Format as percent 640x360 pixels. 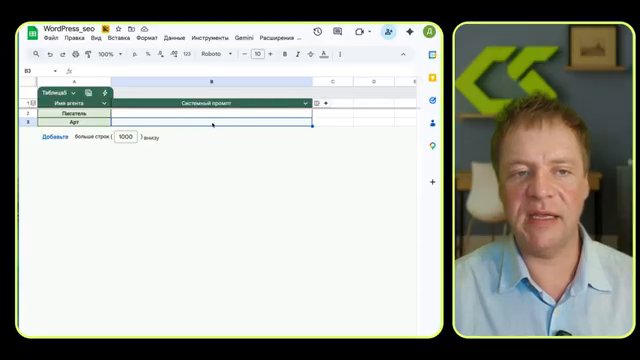pyautogui.click(x=148, y=54)
